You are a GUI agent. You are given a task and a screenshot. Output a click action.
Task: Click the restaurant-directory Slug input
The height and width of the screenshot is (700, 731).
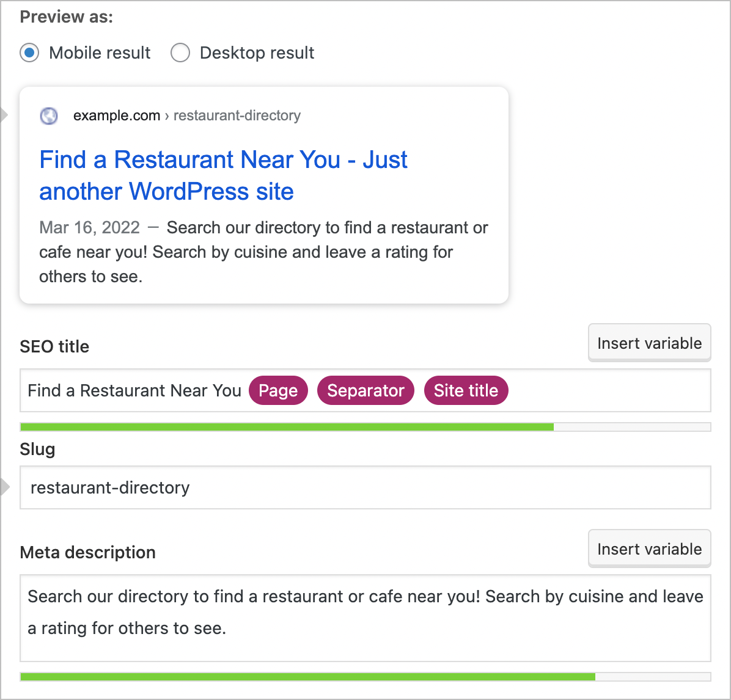click(x=365, y=487)
